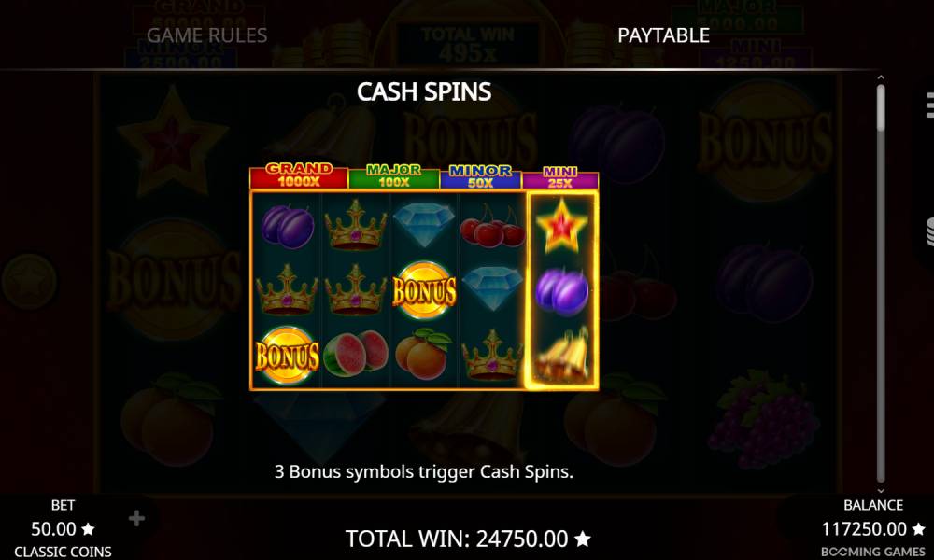Select the Mini 25X jackpot label
The width and height of the screenshot is (934, 560).
tap(559, 178)
